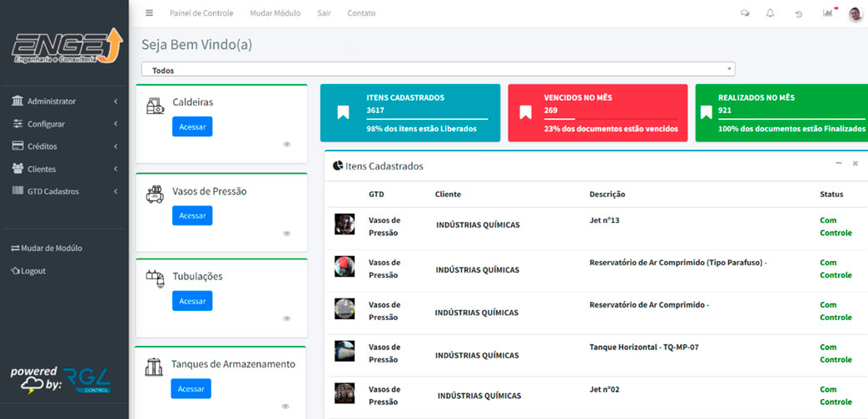Select Painel de Controle in top menu
The width and height of the screenshot is (868, 419).
201,13
